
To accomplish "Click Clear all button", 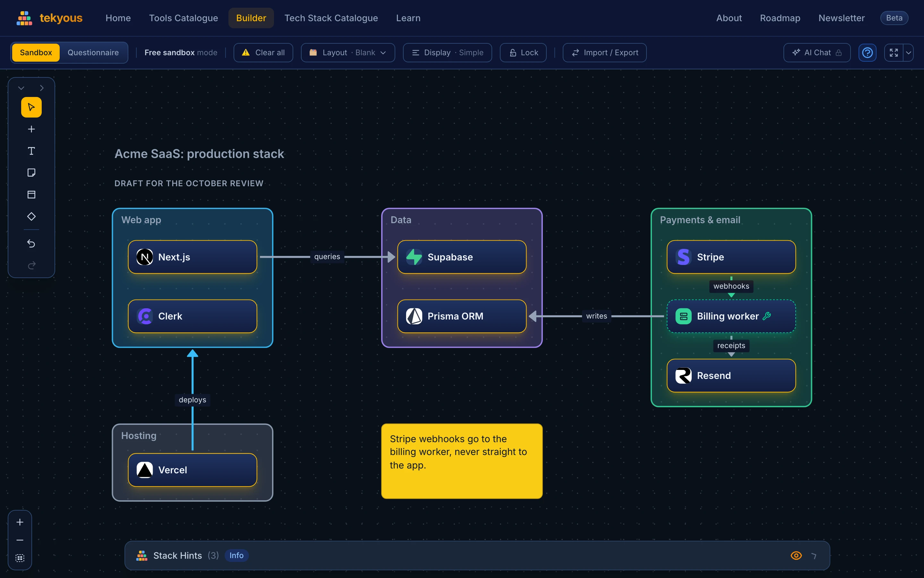I will click(x=263, y=52).
